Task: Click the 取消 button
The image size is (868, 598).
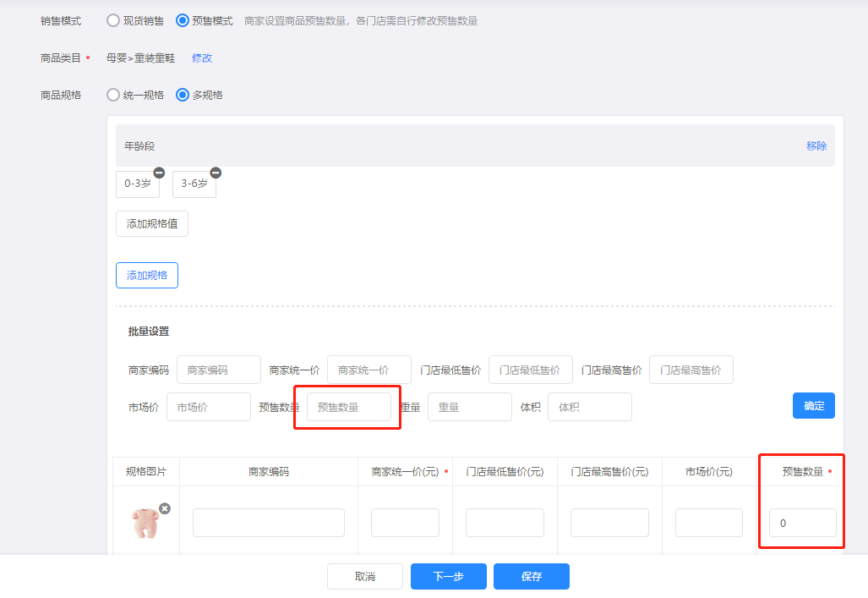Action: 365,576
